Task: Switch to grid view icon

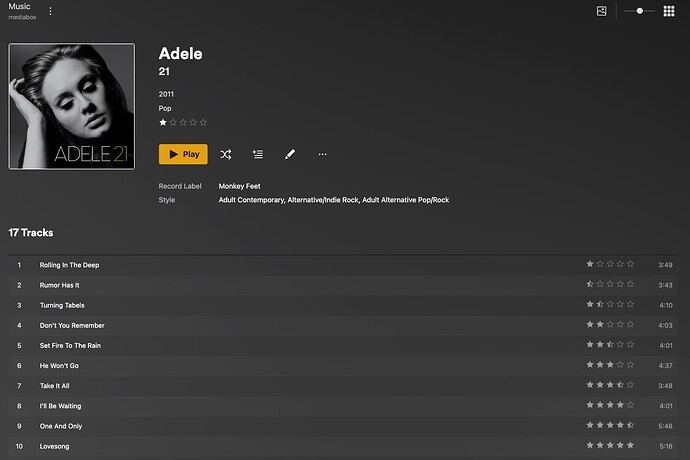Action: [x=669, y=11]
